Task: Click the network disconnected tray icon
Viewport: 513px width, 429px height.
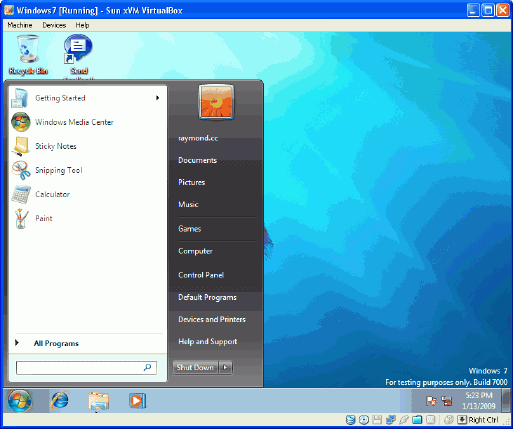Action: point(447,401)
